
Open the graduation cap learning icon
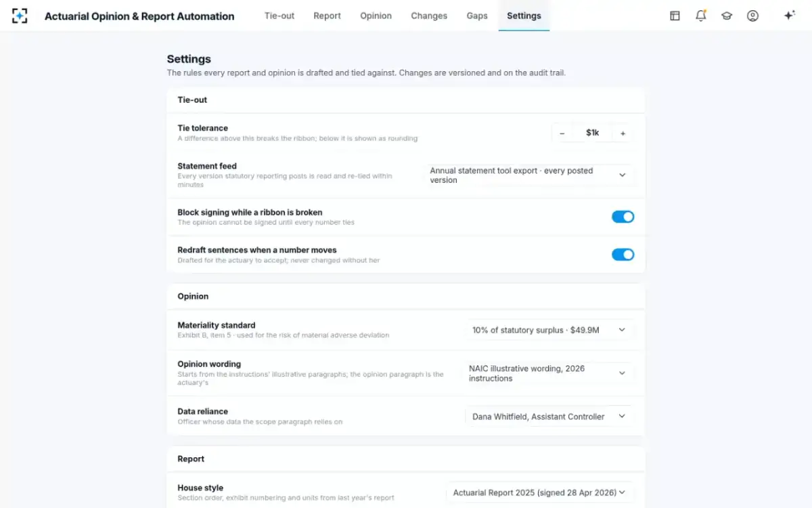pyautogui.click(x=727, y=16)
